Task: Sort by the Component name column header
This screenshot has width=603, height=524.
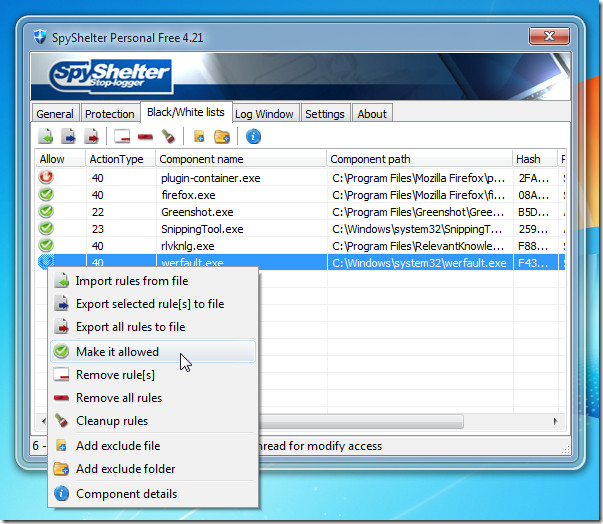Action: click(x=242, y=159)
